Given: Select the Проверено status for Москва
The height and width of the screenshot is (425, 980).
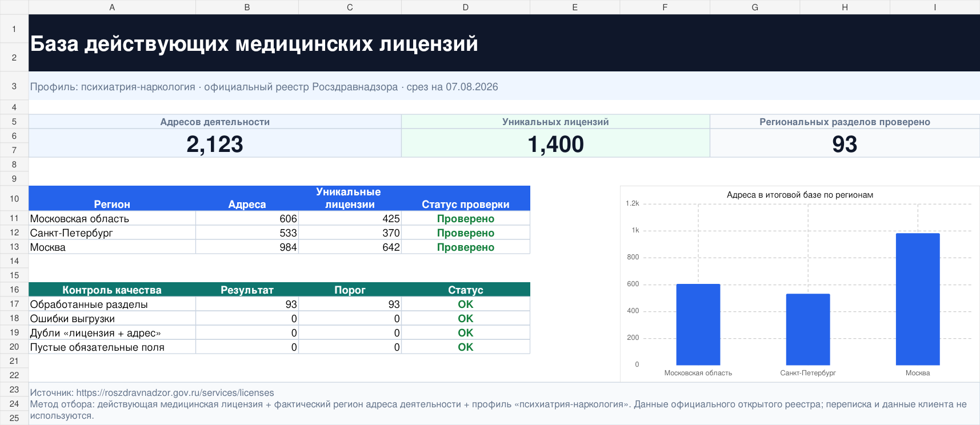Looking at the screenshot, I should (466, 247).
